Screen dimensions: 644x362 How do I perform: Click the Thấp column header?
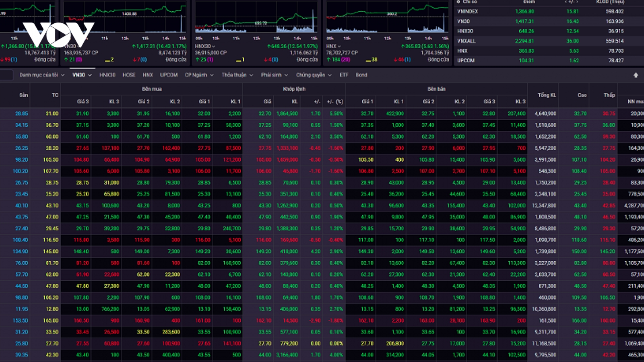tap(609, 95)
